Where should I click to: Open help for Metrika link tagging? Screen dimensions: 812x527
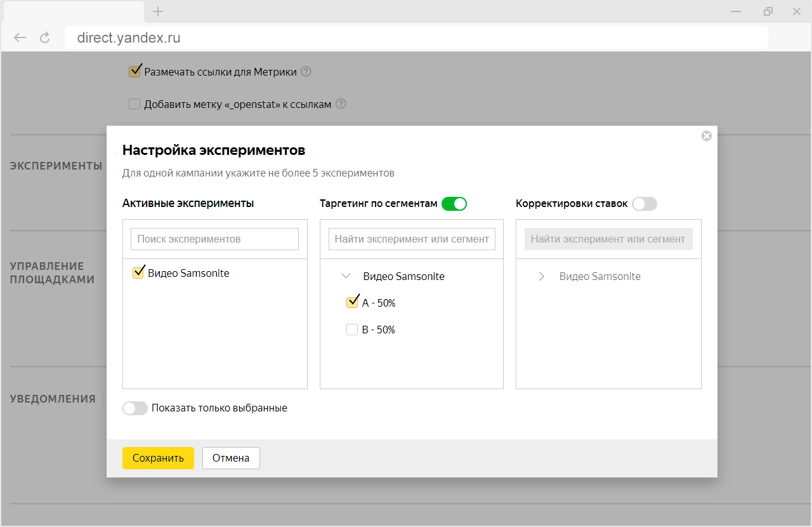[x=306, y=72]
